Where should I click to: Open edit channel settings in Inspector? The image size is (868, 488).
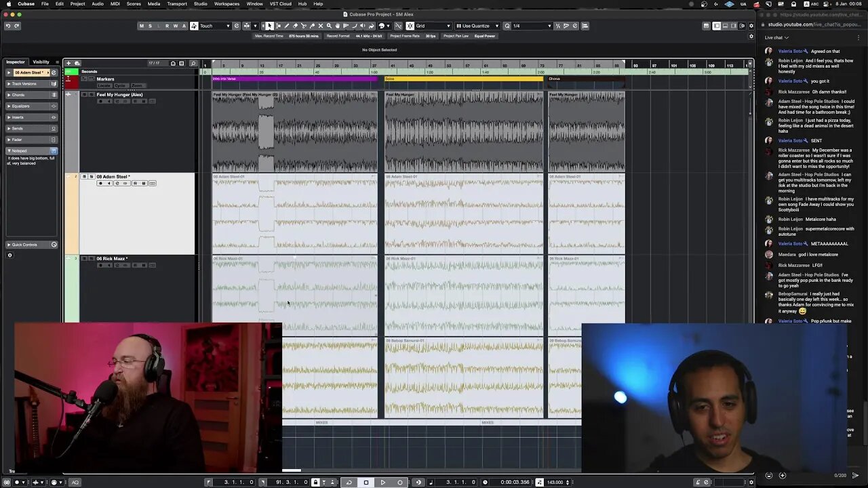click(x=54, y=73)
